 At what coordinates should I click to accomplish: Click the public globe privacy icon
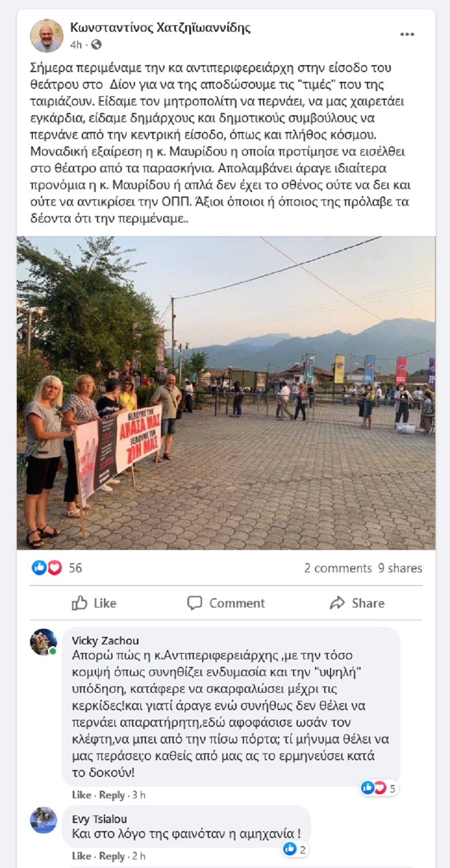[96, 44]
